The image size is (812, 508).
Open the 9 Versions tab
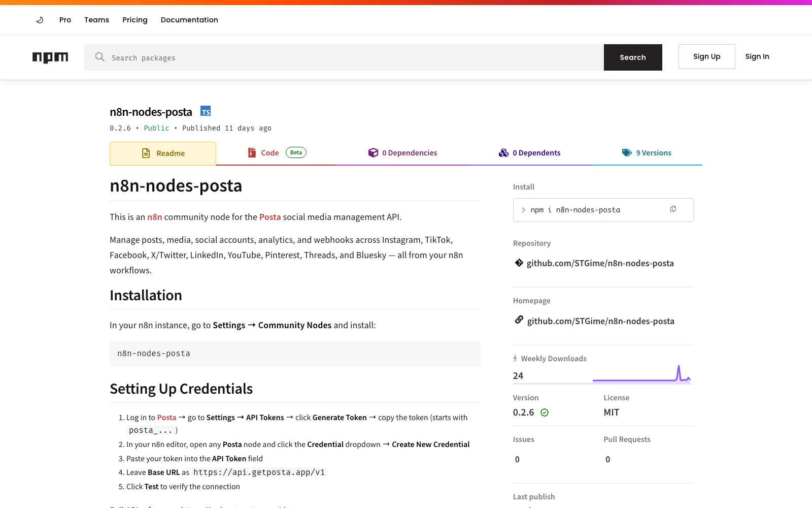pos(647,153)
